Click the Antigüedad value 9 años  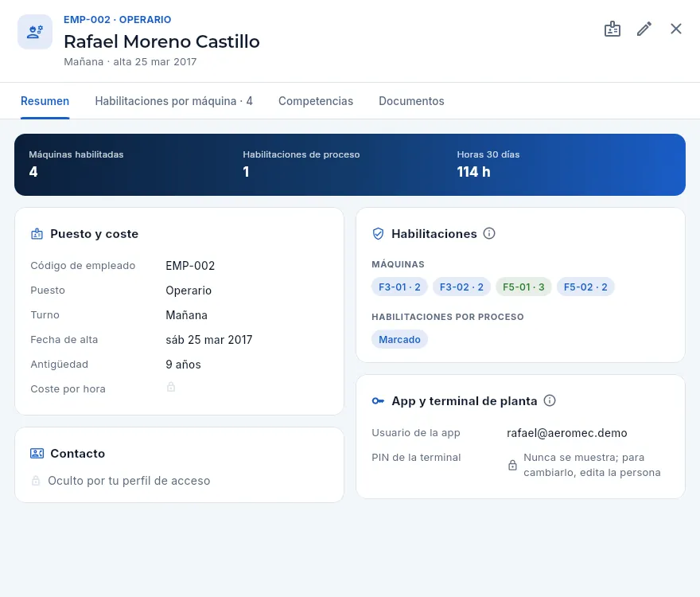coord(183,365)
